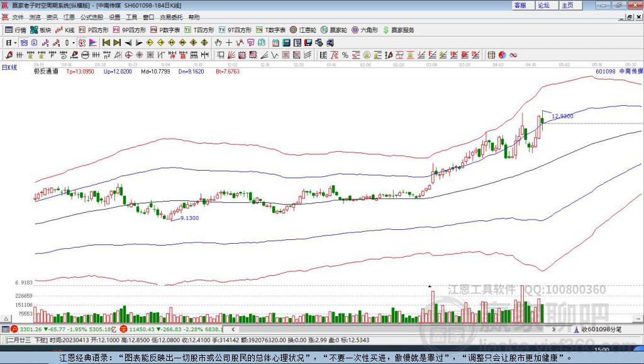The image size is (644, 364).
Task: Open the 六角形 hexagon tool
Action: pyautogui.click(x=365, y=30)
